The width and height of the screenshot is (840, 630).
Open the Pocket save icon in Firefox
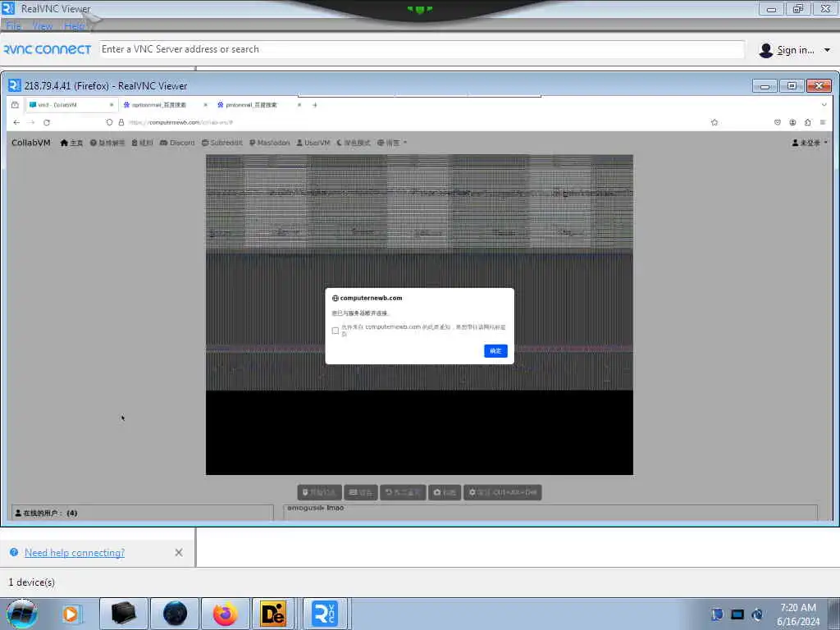(x=778, y=122)
